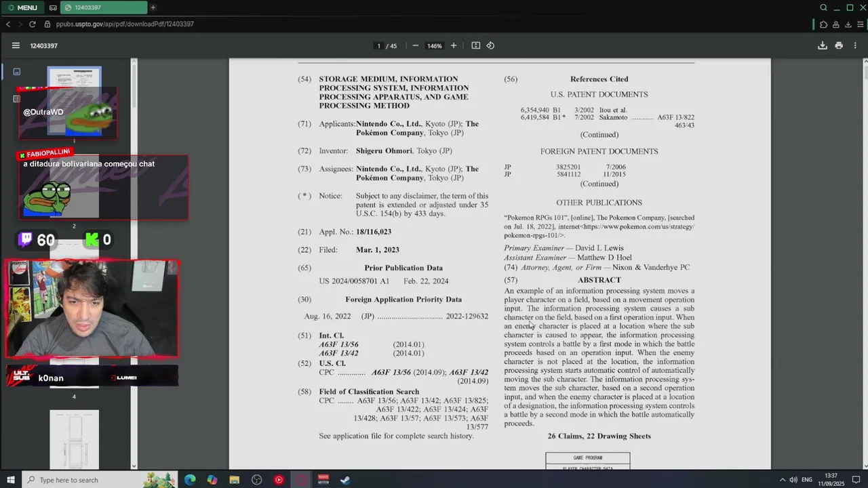Click '26 Claims, 22 Drawing Sheets' text
868x488 pixels.
(599, 436)
